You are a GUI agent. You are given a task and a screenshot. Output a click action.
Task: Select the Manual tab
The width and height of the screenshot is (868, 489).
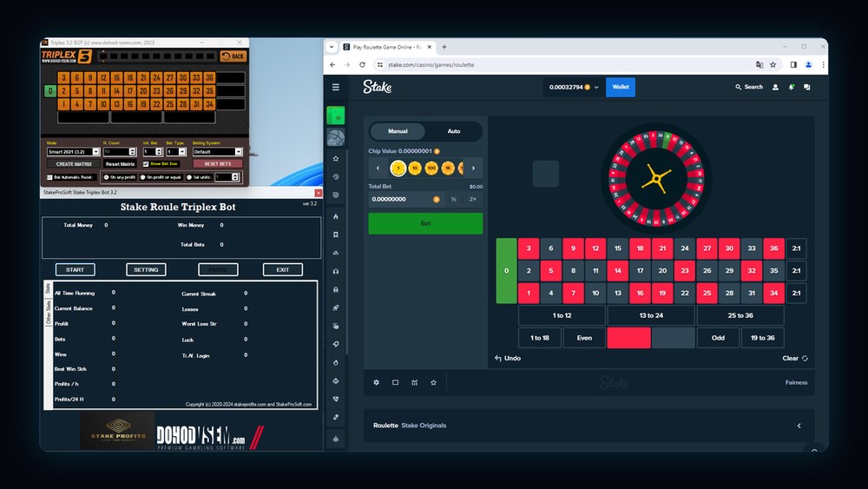tap(398, 131)
